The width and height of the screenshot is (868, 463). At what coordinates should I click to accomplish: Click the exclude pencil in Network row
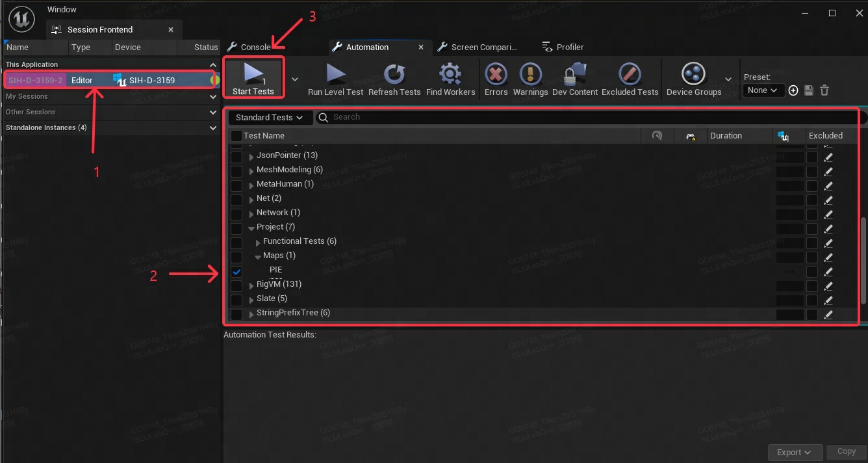(828, 214)
